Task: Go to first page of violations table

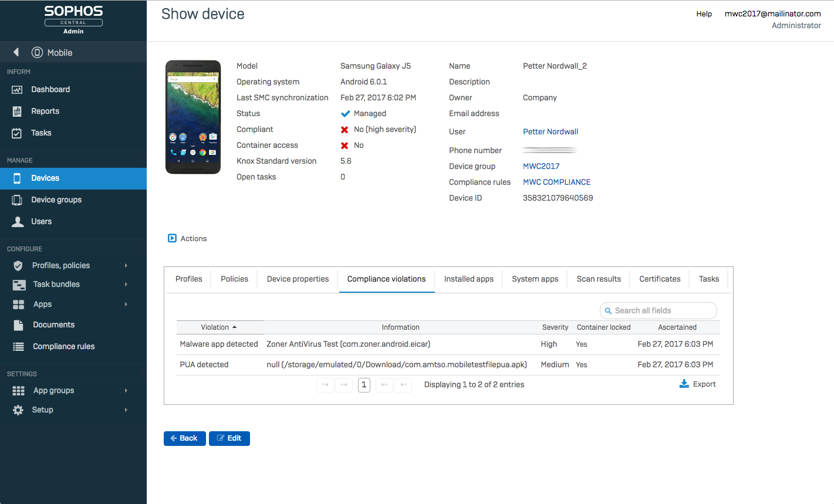Action: click(325, 385)
